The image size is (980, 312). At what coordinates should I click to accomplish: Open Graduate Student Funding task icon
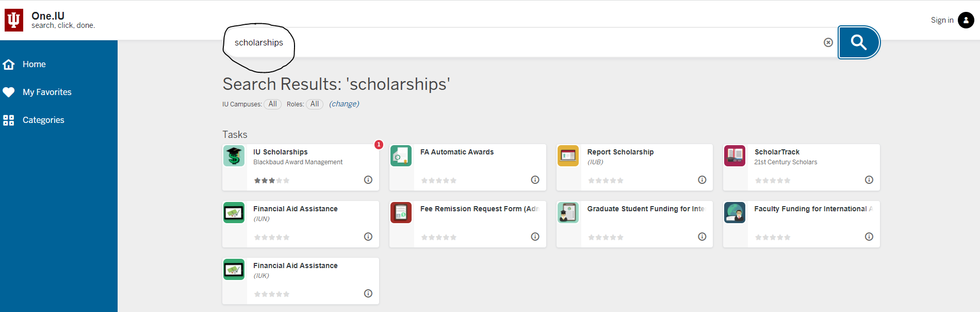tap(568, 212)
